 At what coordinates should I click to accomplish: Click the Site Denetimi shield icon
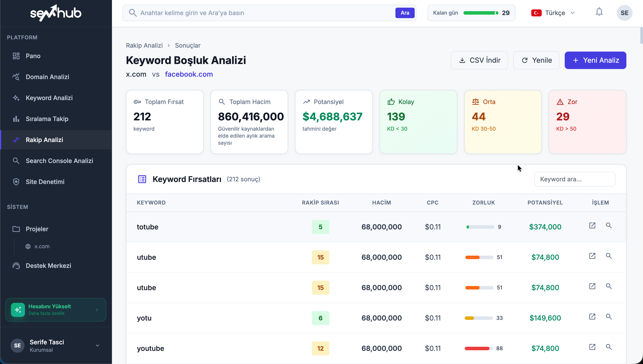[16, 182]
